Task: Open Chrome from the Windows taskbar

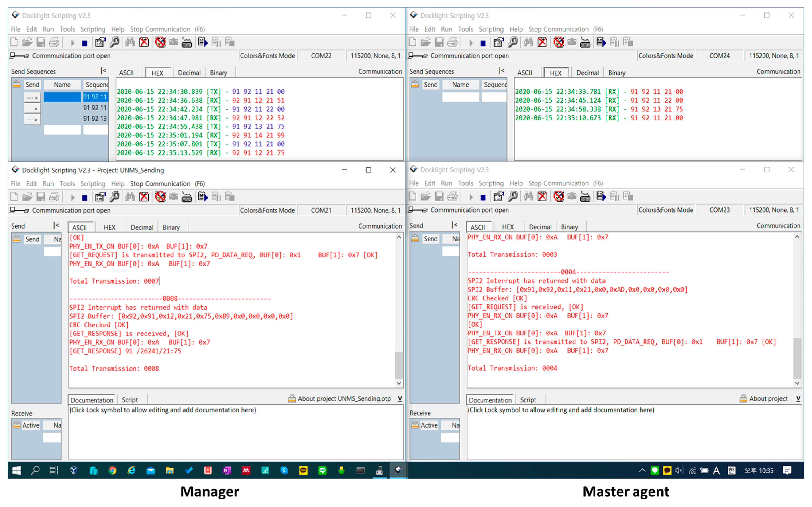Action: coord(113,471)
